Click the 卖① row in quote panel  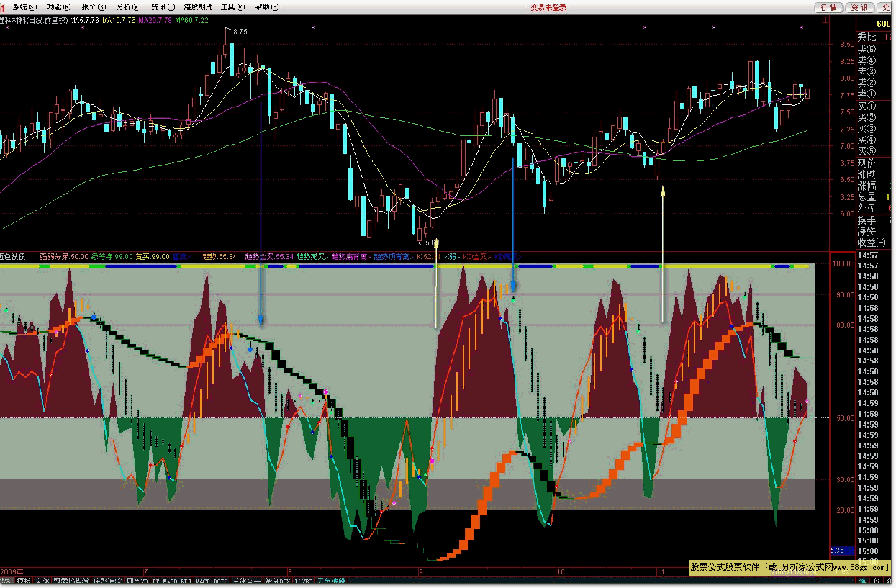click(x=874, y=94)
